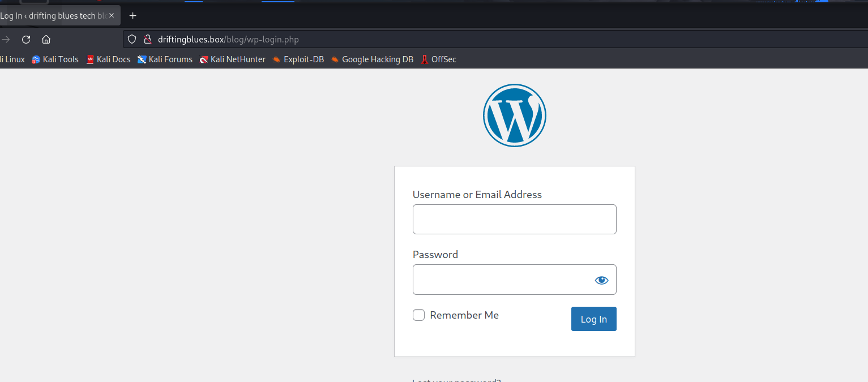
Task: Go to the browser home page
Action: click(46, 40)
